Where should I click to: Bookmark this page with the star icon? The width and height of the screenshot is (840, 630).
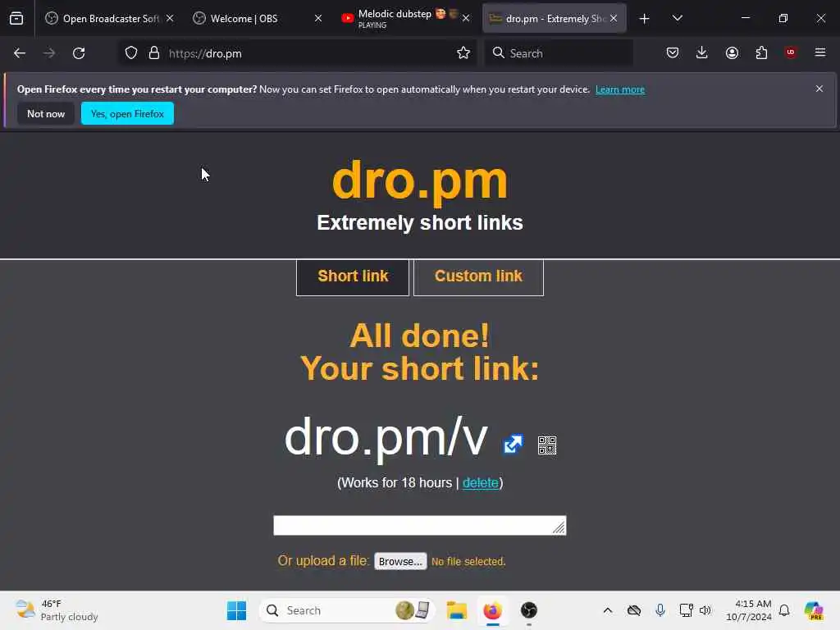463,53
